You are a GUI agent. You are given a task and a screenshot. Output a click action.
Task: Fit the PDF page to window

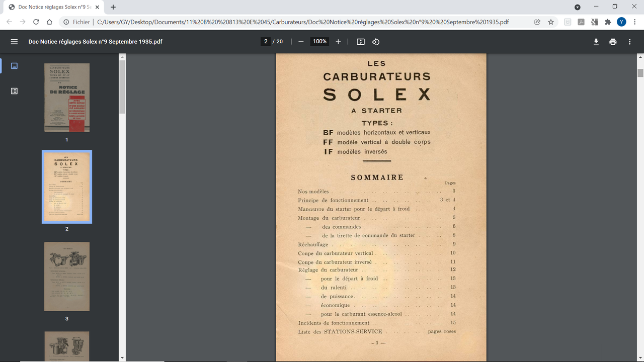point(361,42)
